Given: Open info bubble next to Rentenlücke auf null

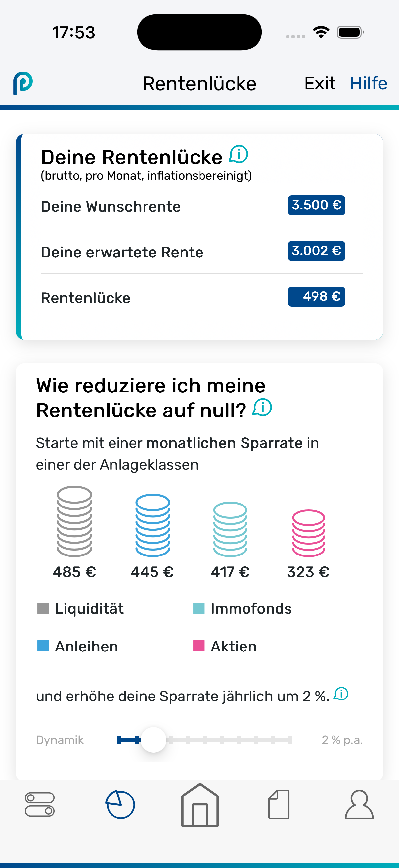Looking at the screenshot, I should [262, 408].
